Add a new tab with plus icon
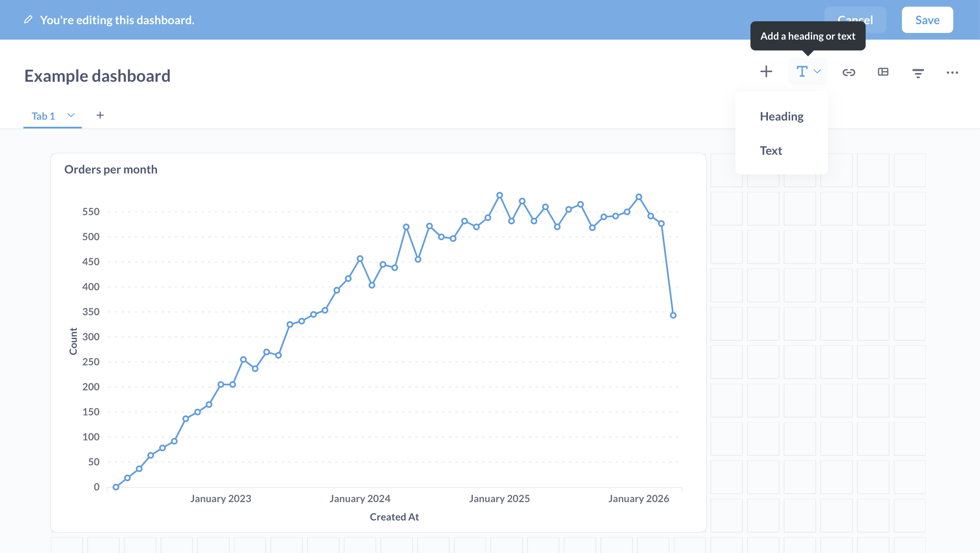The height and width of the screenshot is (553, 980). (100, 115)
